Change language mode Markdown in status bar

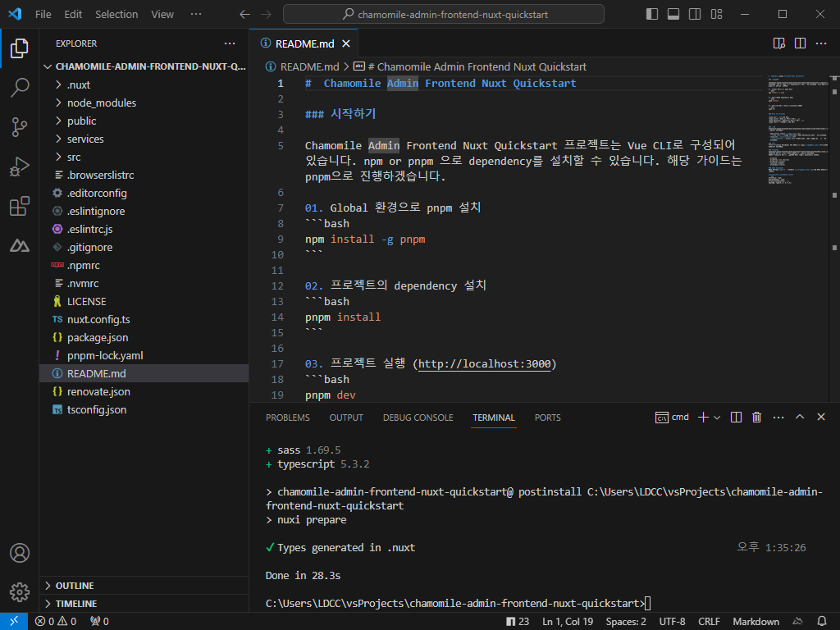756,622
